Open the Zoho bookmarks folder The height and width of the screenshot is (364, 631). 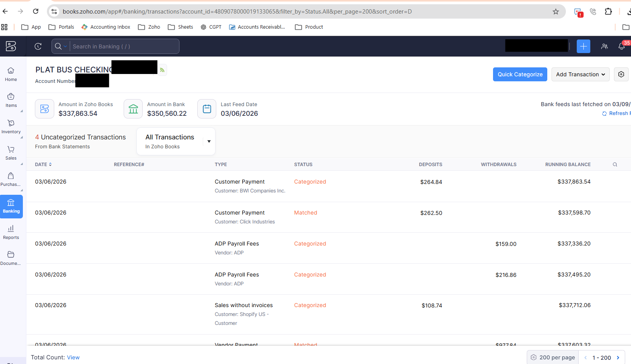tap(149, 27)
